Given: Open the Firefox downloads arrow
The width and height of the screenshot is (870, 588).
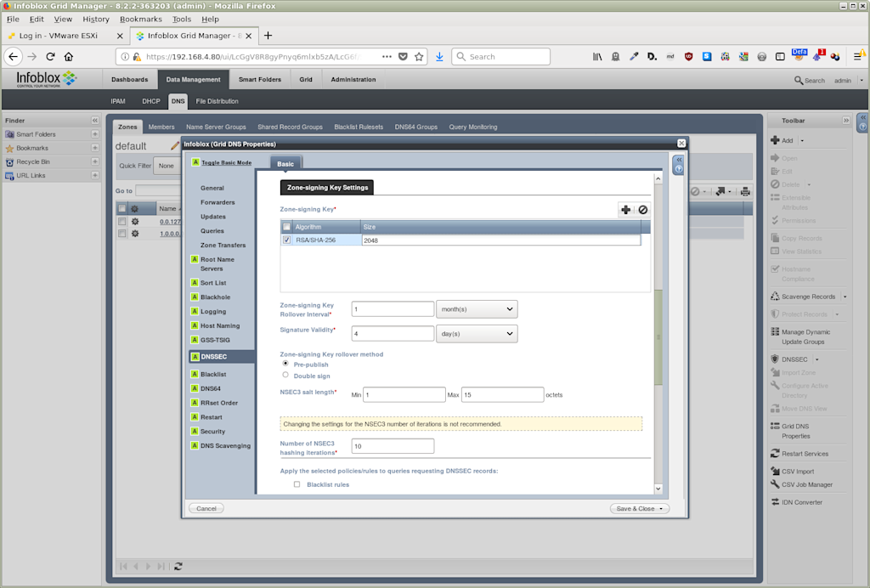Looking at the screenshot, I should point(439,57).
